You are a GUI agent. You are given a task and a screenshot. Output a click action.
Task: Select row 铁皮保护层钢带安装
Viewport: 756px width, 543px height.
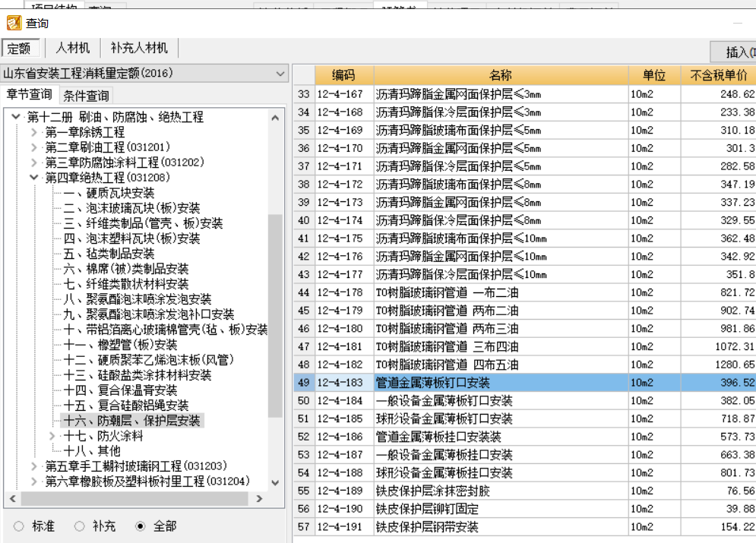click(524, 526)
